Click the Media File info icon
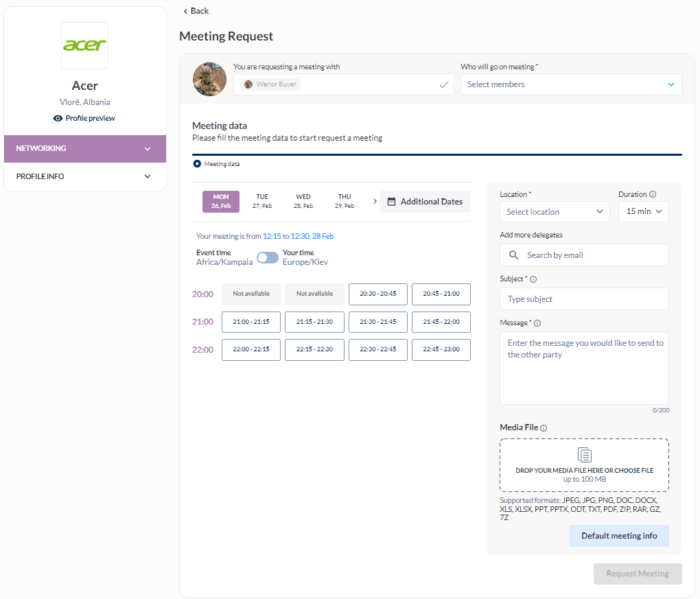Image resolution: width=700 pixels, height=599 pixels. [544, 428]
